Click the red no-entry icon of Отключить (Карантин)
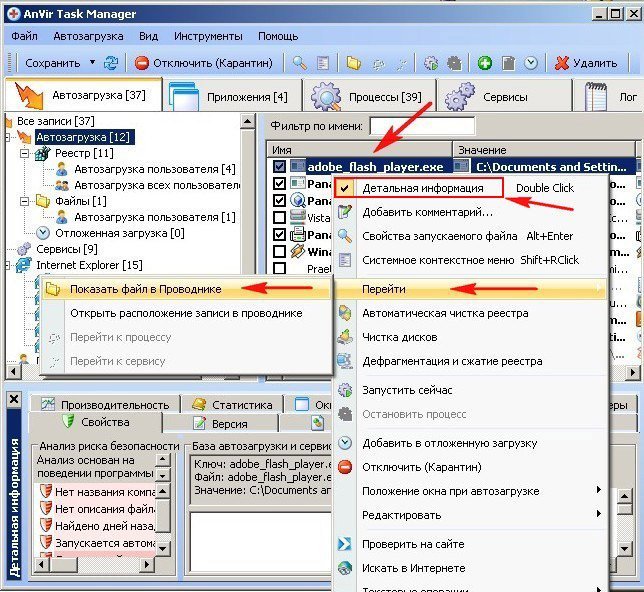 click(141, 63)
